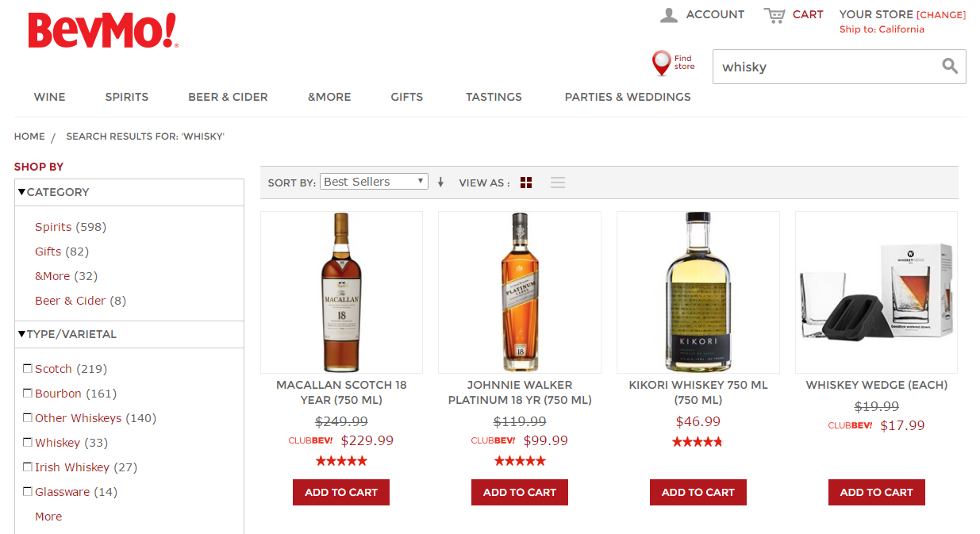The image size is (980, 534).
Task: Open the Beer & Cider menu
Action: [x=228, y=97]
